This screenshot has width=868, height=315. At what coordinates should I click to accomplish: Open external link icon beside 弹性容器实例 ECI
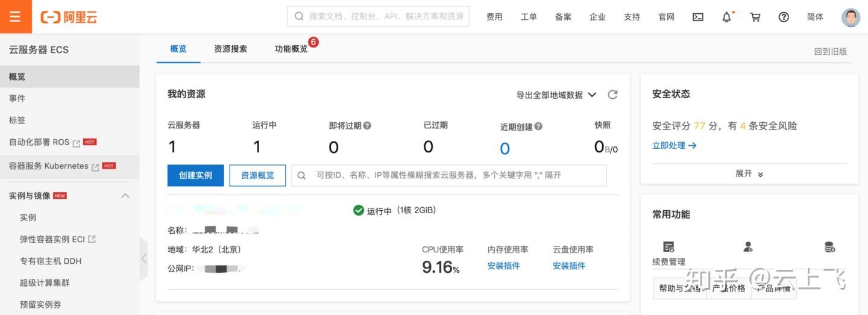point(92,239)
